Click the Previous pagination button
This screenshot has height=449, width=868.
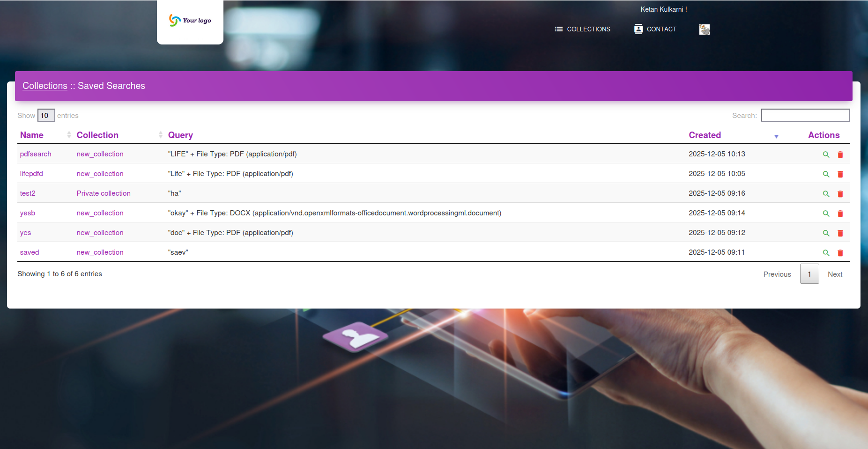point(777,274)
